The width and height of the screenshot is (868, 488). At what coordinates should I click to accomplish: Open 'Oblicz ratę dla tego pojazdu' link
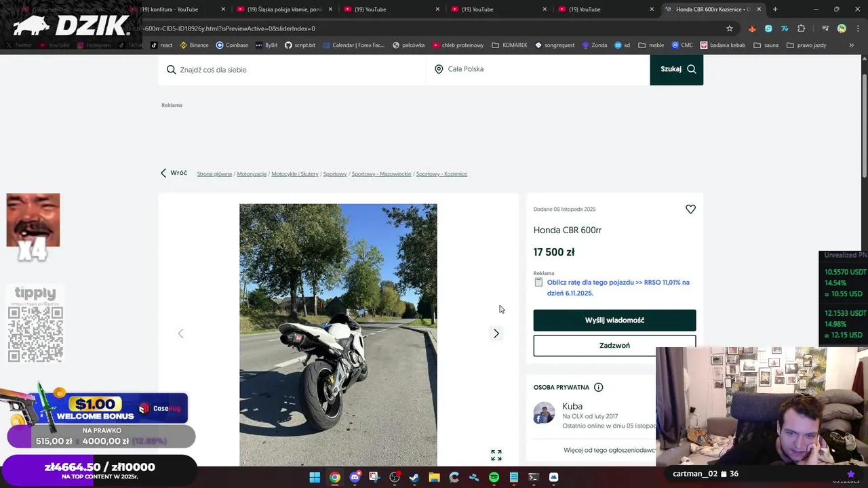tap(618, 287)
